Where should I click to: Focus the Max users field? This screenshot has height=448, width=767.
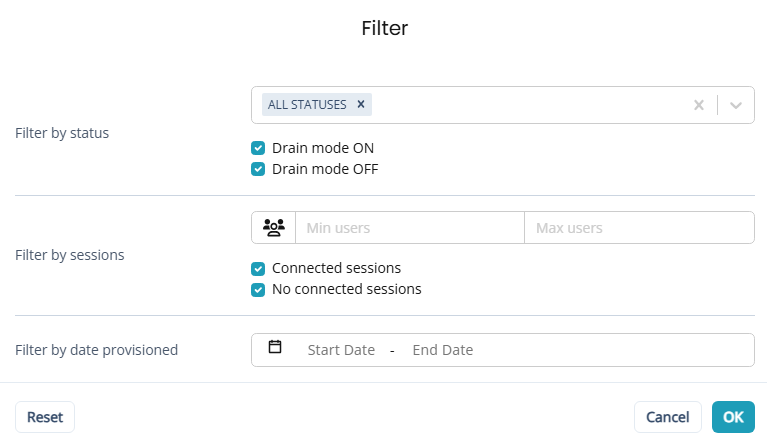coord(638,228)
